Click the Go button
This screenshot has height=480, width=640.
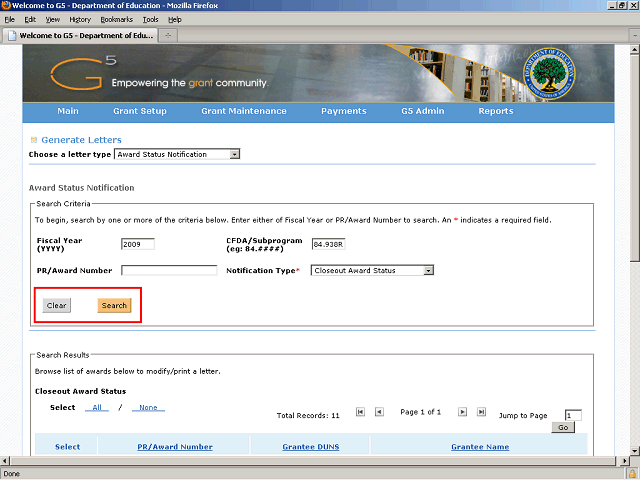tap(563, 427)
